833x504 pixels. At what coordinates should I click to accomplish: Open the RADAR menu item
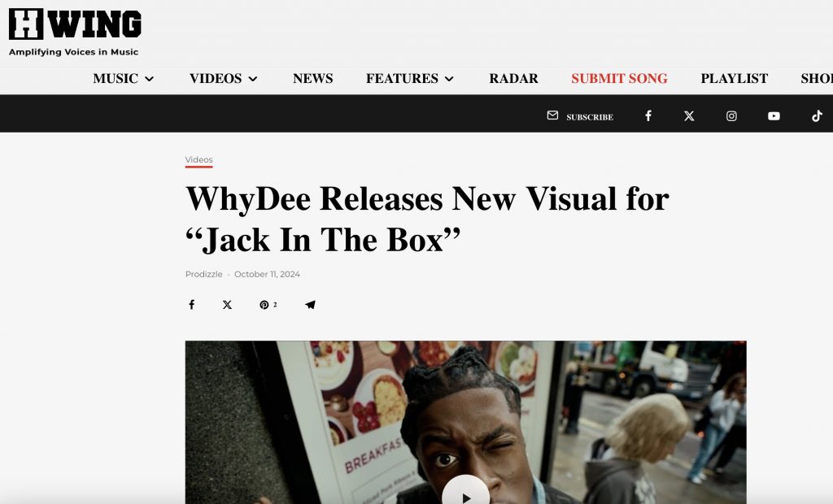pyautogui.click(x=514, y=79)
